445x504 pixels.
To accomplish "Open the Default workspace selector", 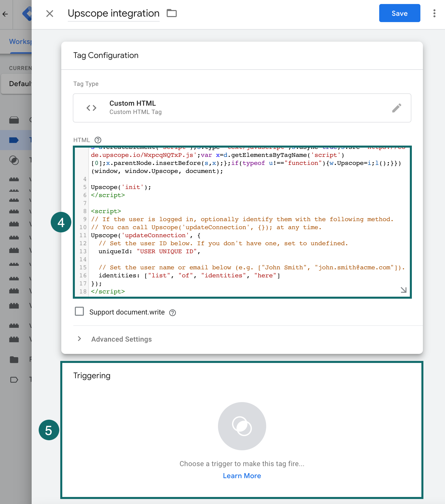I will [x=17, y=84].
